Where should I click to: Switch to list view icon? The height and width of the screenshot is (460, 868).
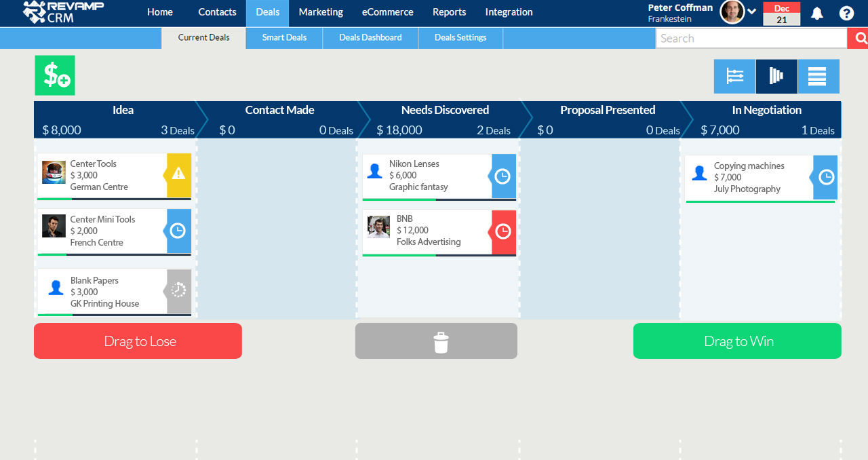(x=818, y=76)
